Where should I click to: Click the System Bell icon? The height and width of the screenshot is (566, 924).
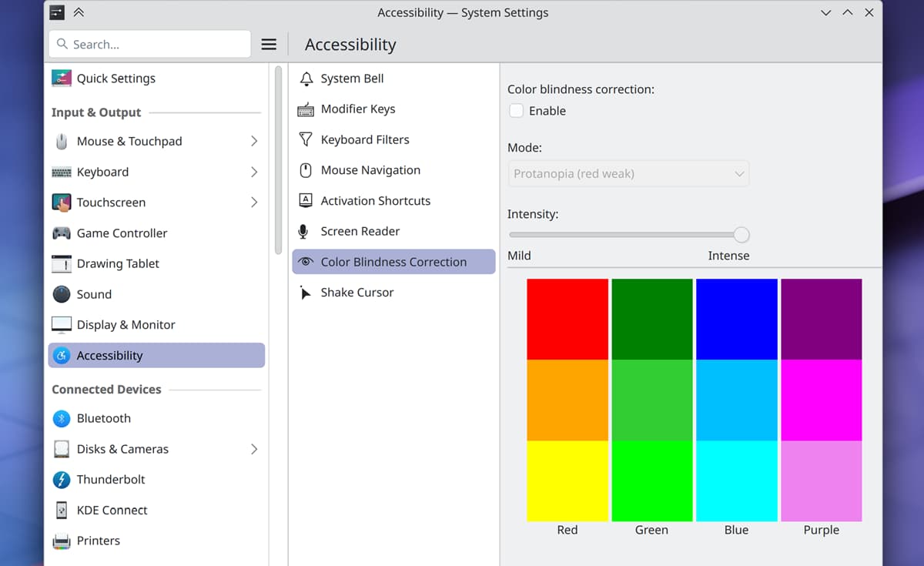pyautogui.click(x=306, y=79)
